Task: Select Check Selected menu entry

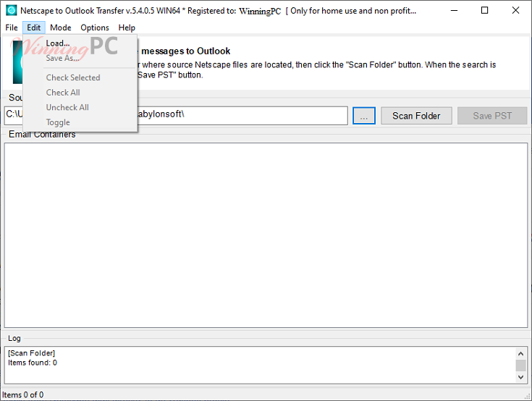Action: (x=80, y=77)
